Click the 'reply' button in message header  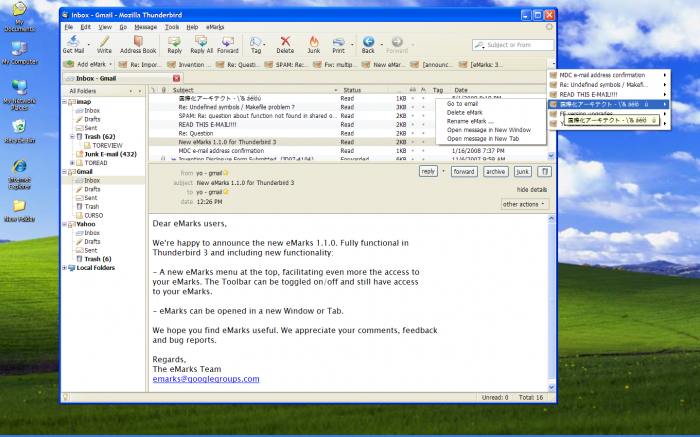point(428,171)
